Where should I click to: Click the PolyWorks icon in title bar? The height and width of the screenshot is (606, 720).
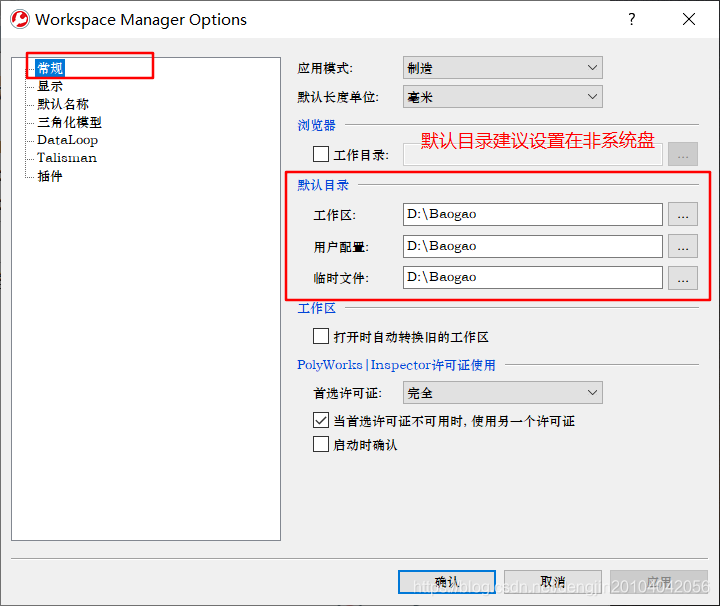coord(20,19)
